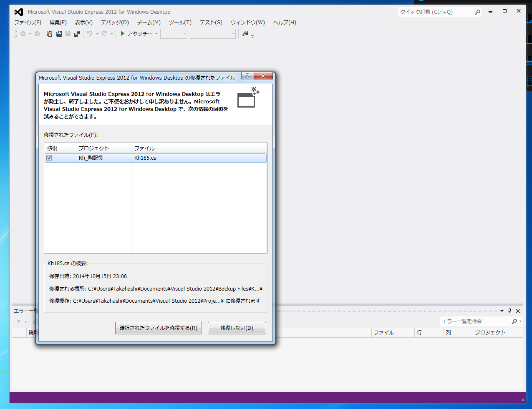Click the Open File toolbar icon
Screen dimensions: 532x409
point(59,34)
